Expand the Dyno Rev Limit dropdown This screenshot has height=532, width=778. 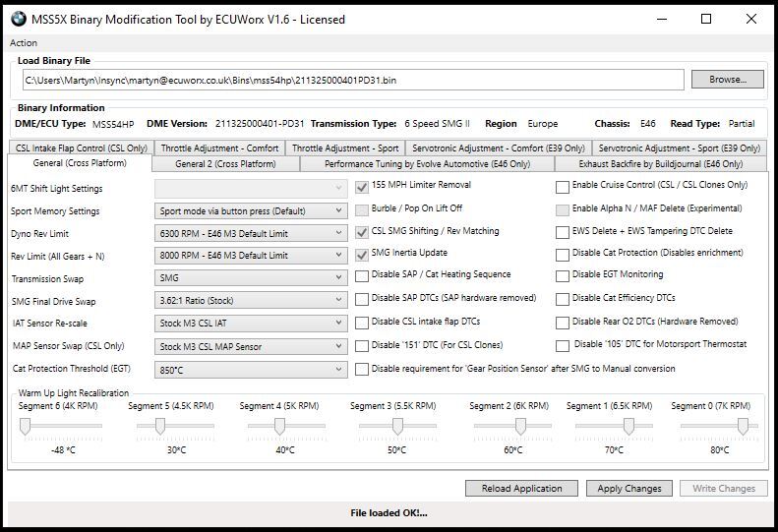click(252, 233)
